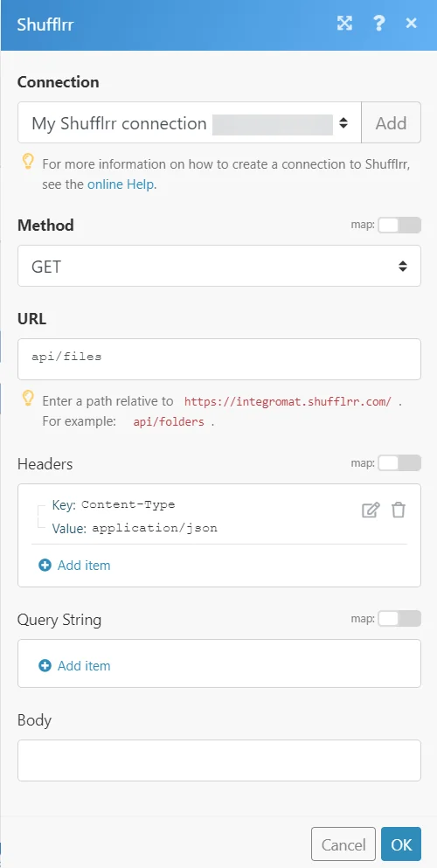Click the lightbulb hint icon below Connection
Viewport: 437px width, 868px height.
click(28, 161)
